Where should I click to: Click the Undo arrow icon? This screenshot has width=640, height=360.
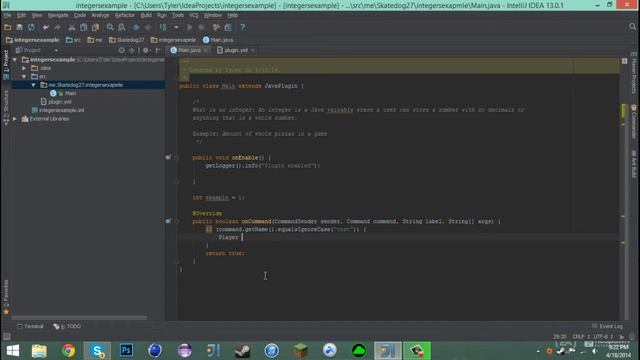pos(45,27)
